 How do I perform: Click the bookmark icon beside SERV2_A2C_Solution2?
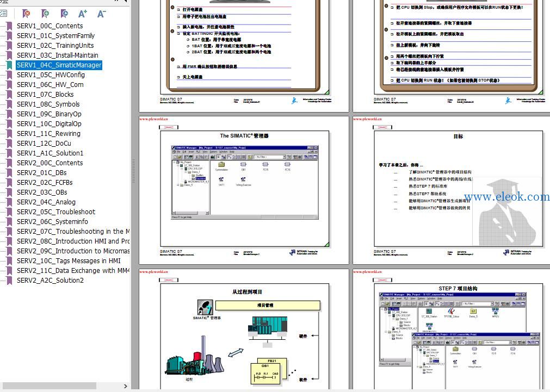pyautogui.click(x=9, y=281)
